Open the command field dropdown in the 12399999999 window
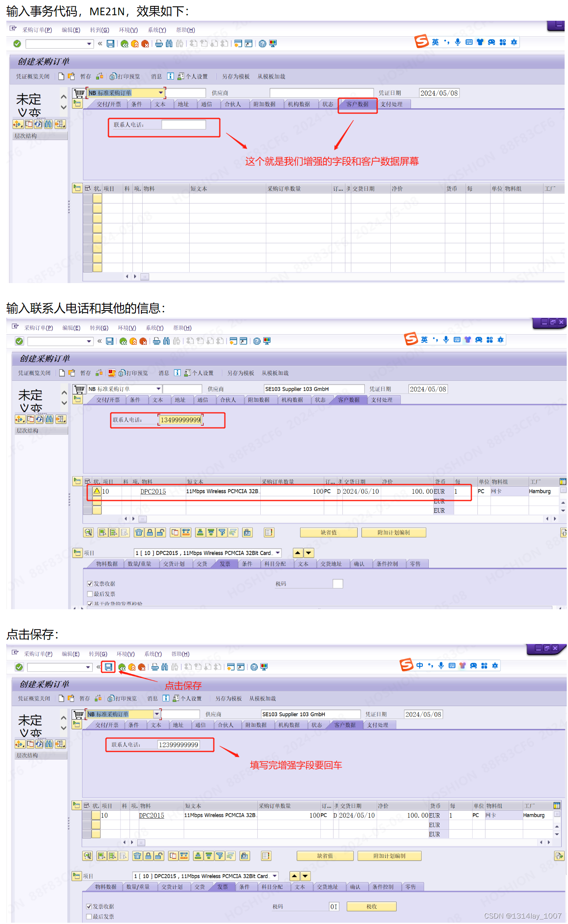Viewport: 568px width, 924px height. (88, 667)
